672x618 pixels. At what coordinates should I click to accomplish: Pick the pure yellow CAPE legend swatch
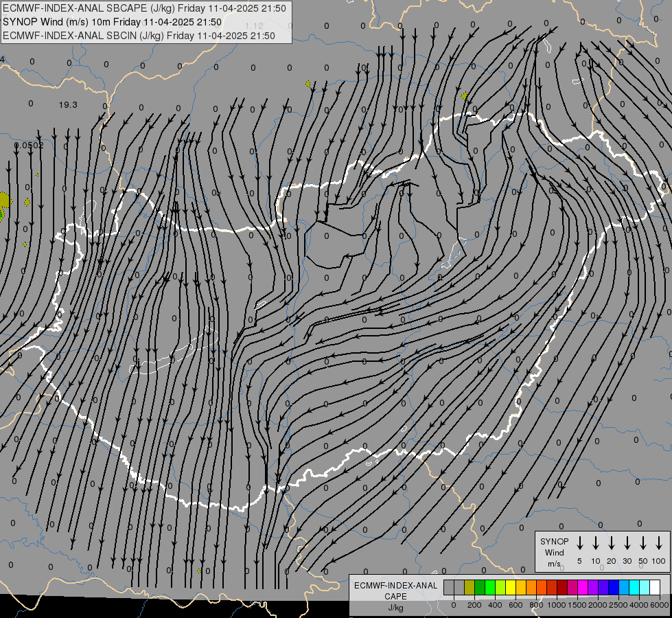(x=511, y=587)
